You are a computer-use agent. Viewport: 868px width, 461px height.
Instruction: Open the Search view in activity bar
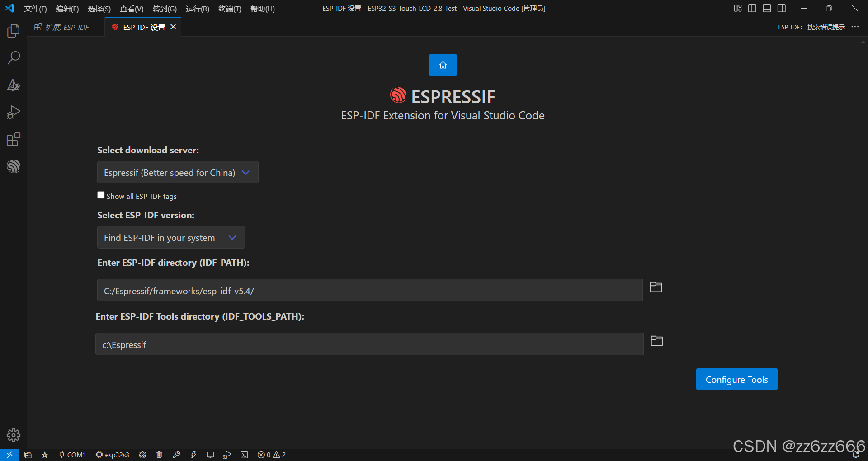point(14,58)
